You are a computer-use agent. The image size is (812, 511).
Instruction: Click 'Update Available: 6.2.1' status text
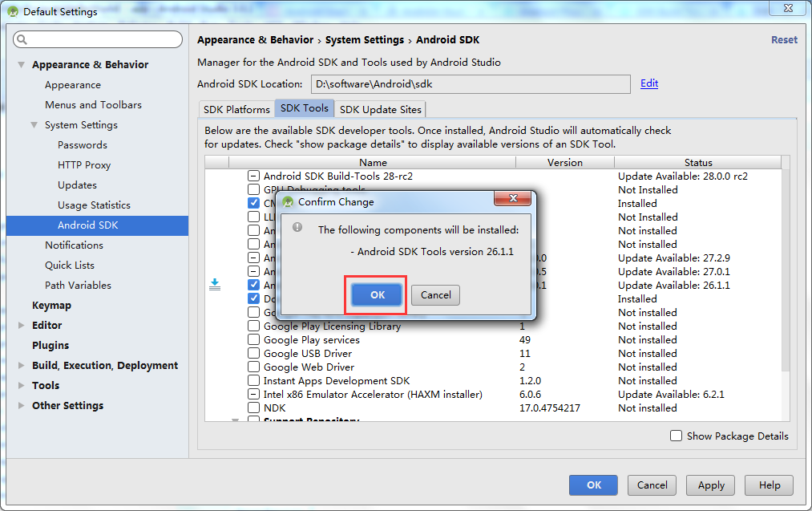pyautogui.click(x=671, y=395)
